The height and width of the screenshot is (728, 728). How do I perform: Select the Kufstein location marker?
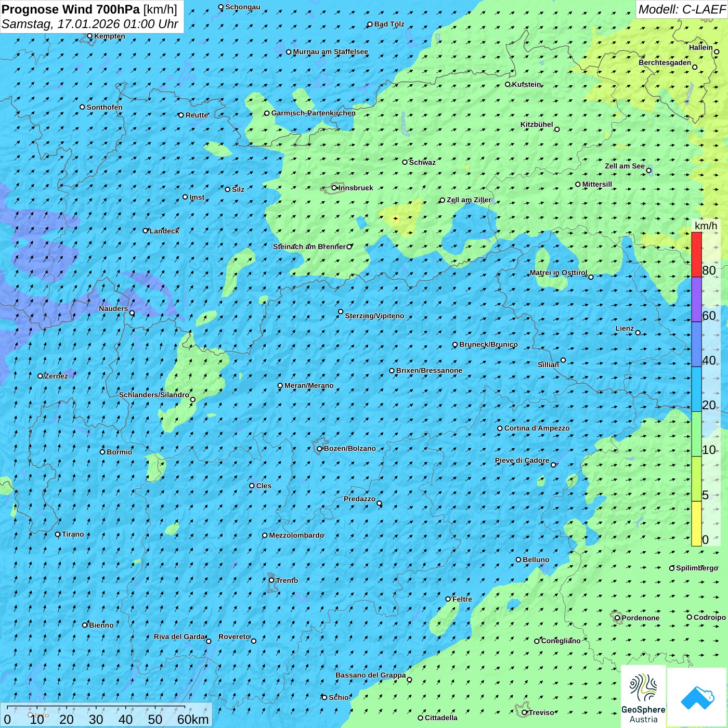coord(508,84)
